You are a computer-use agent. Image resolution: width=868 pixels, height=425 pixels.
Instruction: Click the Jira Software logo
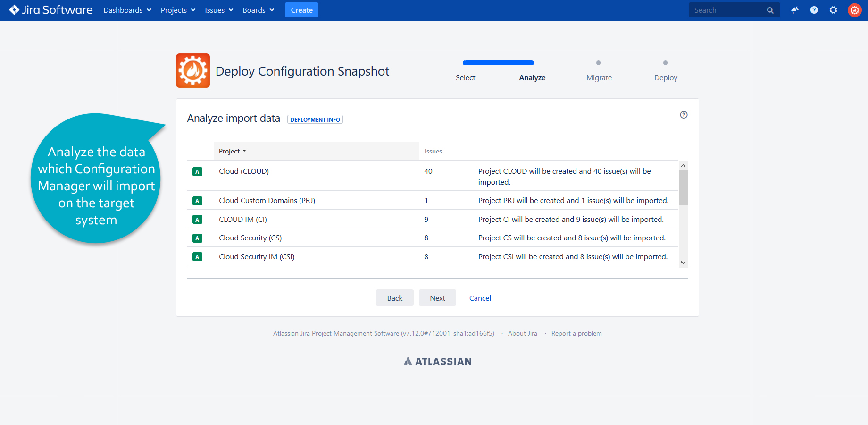click(x=51, y=10)
